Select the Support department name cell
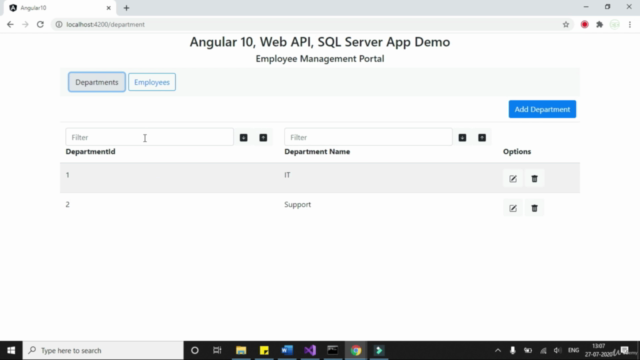640x360 pixels. [298, 204]
